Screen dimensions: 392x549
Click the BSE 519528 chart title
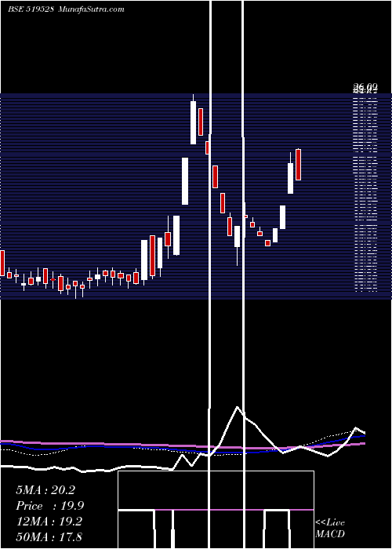tap(66, 9)
